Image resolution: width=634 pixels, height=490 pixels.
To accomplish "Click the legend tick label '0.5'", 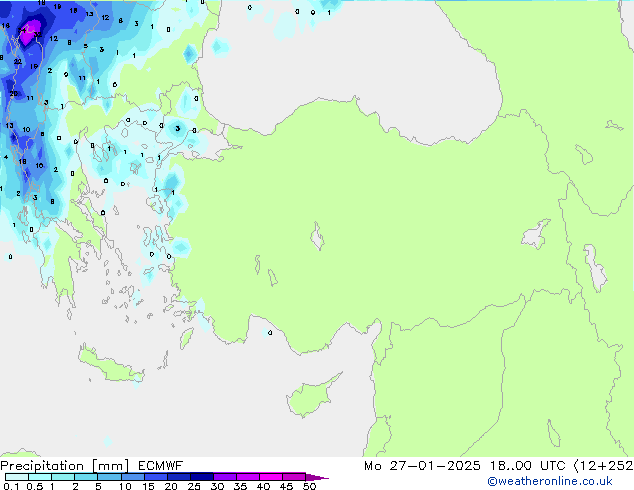I will [x=34, y=486].
